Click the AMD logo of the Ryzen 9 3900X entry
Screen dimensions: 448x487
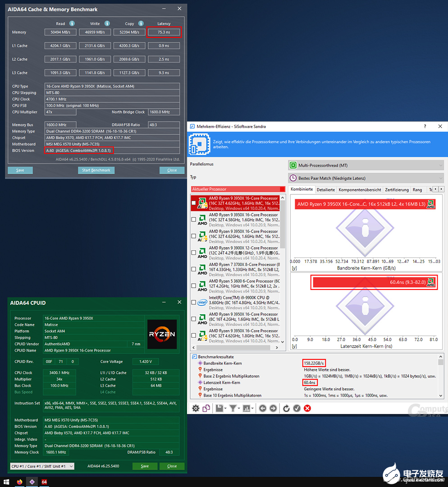click(202, 253)
